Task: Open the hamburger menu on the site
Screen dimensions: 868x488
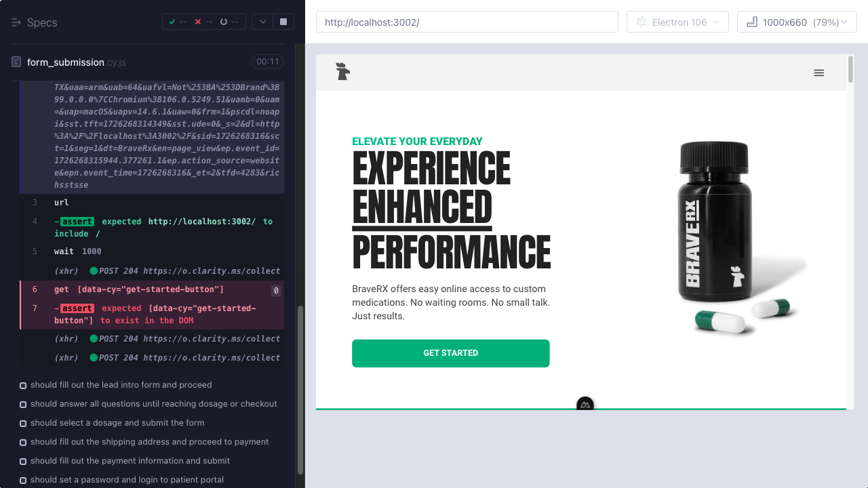Action: (x=818, y=73)
